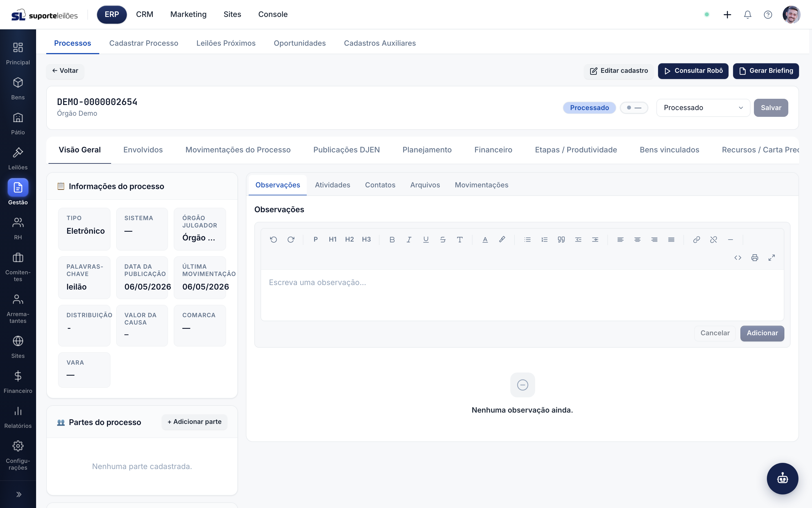The height and width of the screenshot is (508, 812).
Task: Open the status dropdown showing Processado
Action: pos(703,108)
